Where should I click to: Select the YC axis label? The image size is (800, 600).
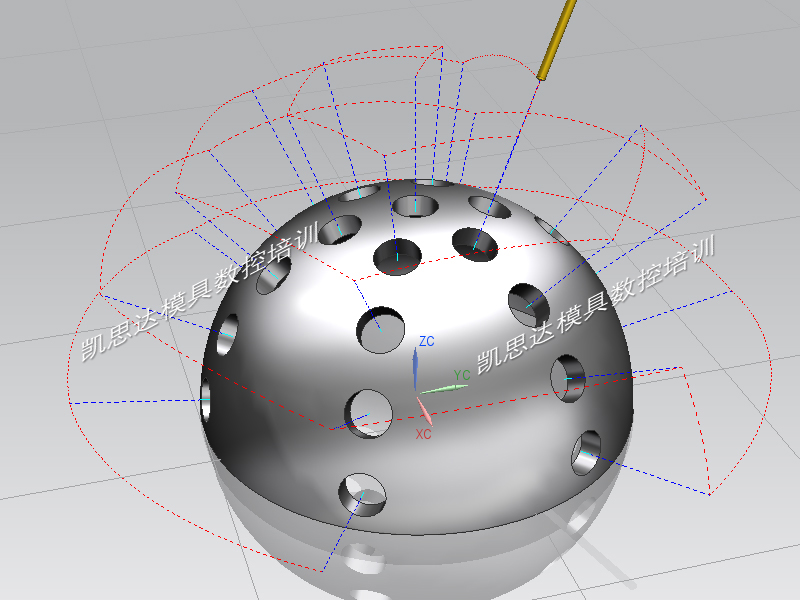click(x=462, y=375)
